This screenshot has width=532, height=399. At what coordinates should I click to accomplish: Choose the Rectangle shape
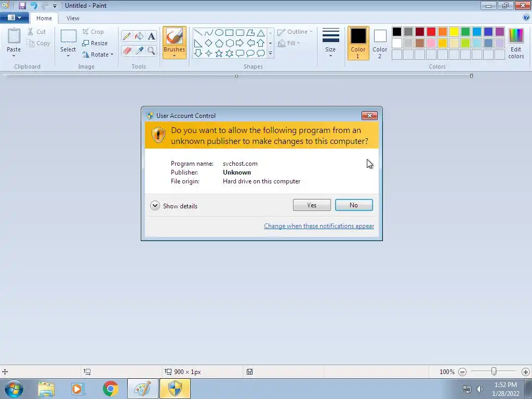229,33
